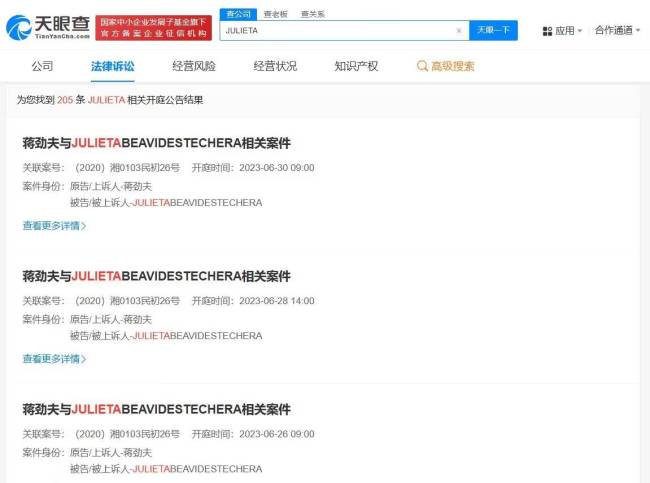Click the 天眼一下 search button
650x483 pixels.
coord(493,30)
